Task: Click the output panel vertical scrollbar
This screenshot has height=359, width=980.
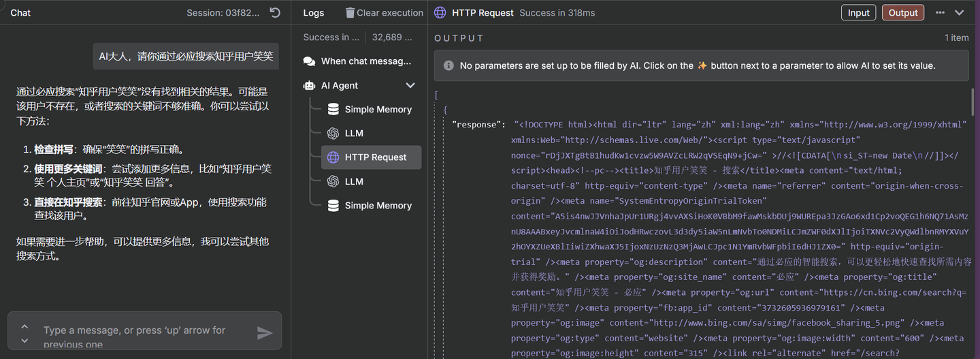Action: click(973, 102)
